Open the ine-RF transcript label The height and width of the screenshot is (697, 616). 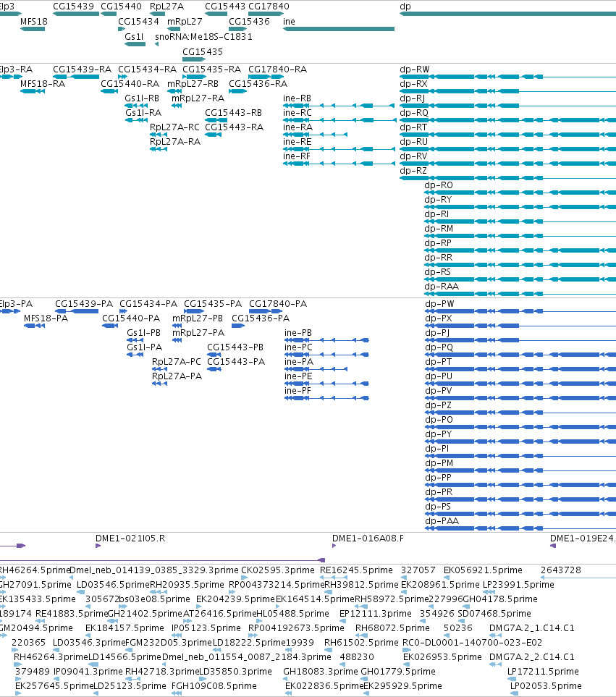click(x=297, y=156)
